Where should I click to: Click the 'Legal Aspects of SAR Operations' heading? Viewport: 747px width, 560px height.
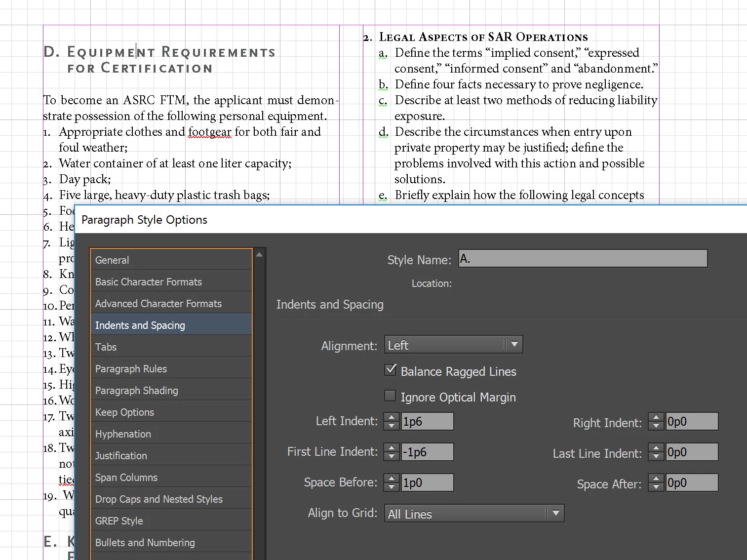pyautogui.click(x=483, y=37)
